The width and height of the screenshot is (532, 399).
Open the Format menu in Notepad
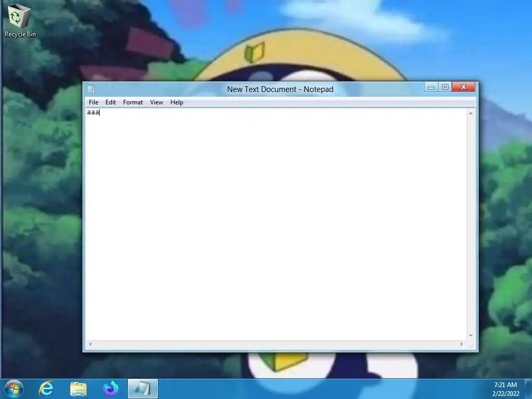(133, 102)
